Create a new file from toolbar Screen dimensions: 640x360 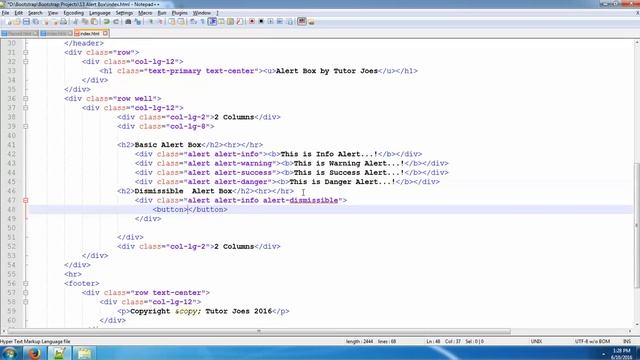[9, 22]
